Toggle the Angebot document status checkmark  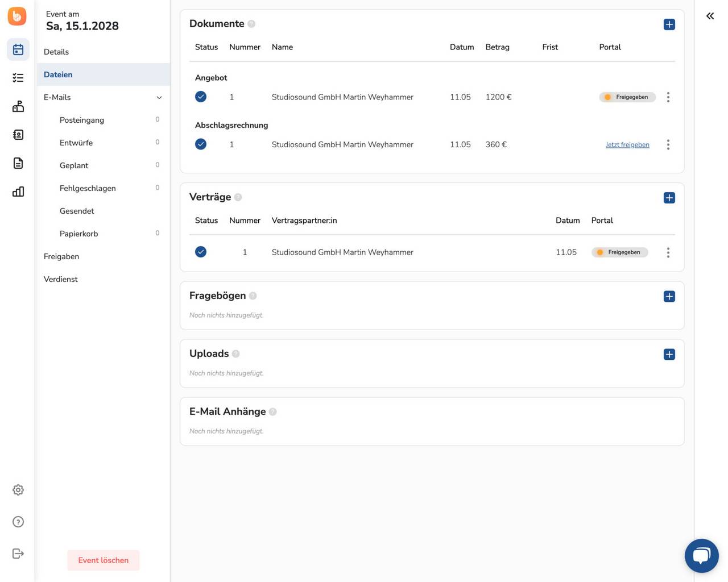tap(201, 97)
